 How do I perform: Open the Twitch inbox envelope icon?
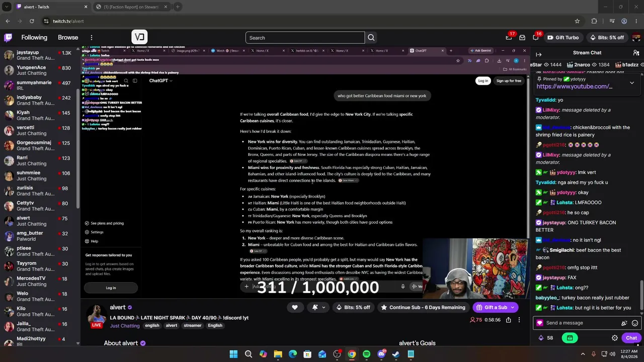[x=522, y=38]
